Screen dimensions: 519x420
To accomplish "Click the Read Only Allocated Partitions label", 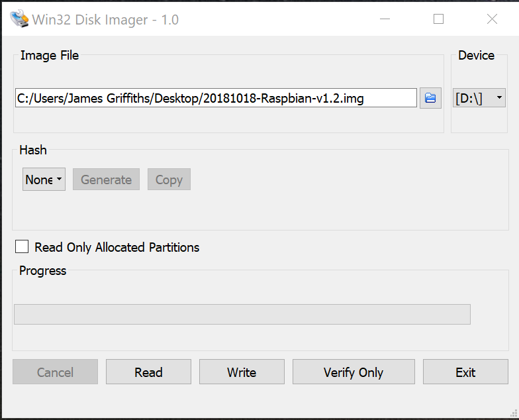I will [117, 248].
